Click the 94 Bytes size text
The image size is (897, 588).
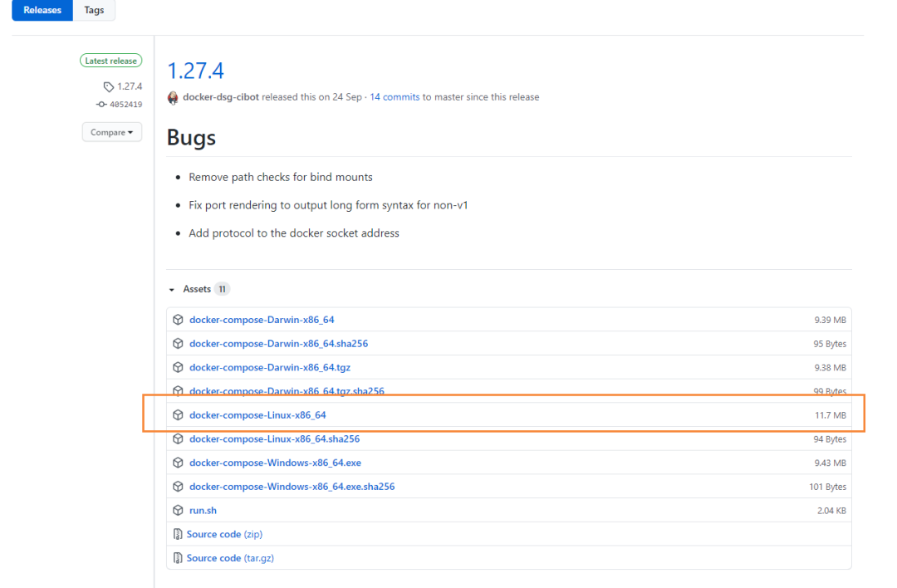pyautogui.click(x=830, y=439)
